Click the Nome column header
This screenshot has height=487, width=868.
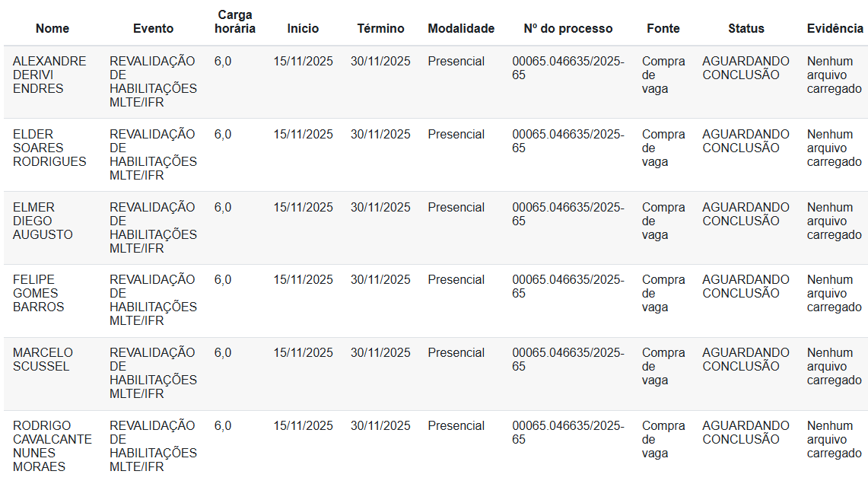click(52, 28)
